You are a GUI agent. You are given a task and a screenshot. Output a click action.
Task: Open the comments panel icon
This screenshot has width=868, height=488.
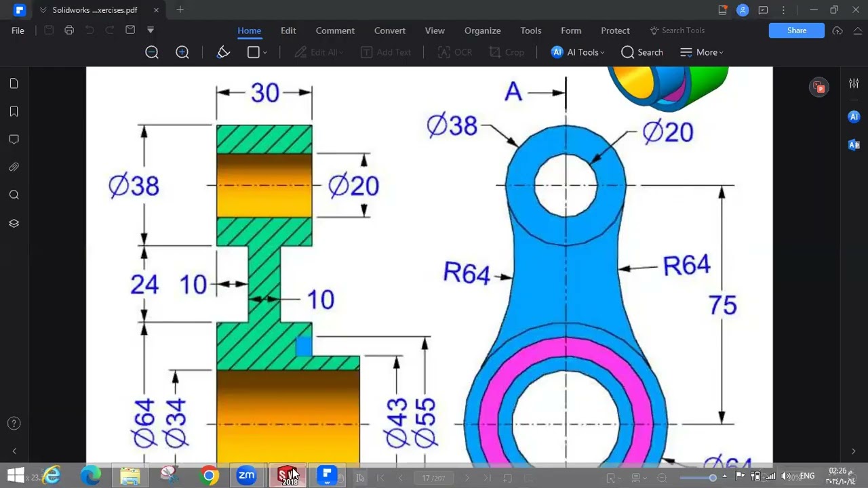click(x=14, y=139)
